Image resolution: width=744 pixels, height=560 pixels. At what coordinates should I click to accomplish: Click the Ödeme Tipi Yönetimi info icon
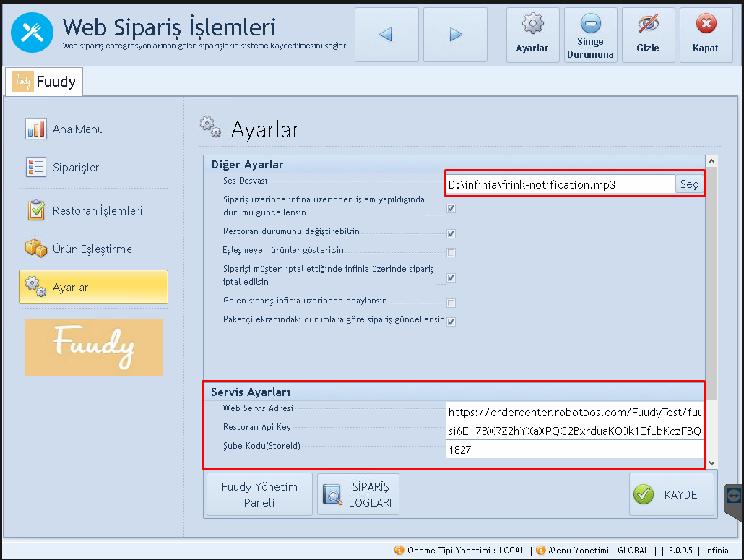click(399, 550)
